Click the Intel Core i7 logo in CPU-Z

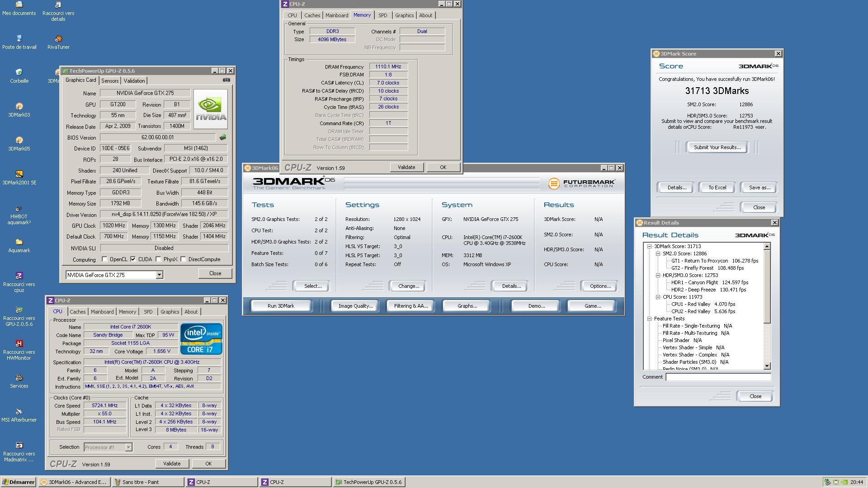tap(201, 338)
